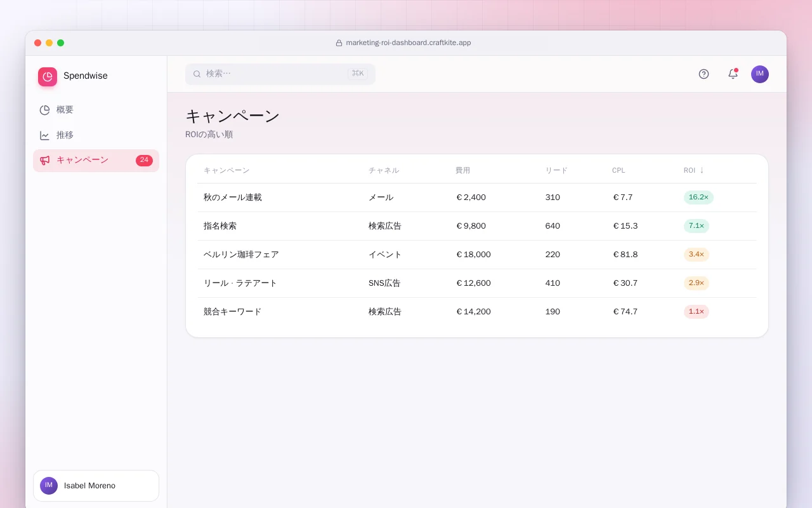Click the SNS広告 channel cell
Screen dimensions: 812x508
point(384,283)
